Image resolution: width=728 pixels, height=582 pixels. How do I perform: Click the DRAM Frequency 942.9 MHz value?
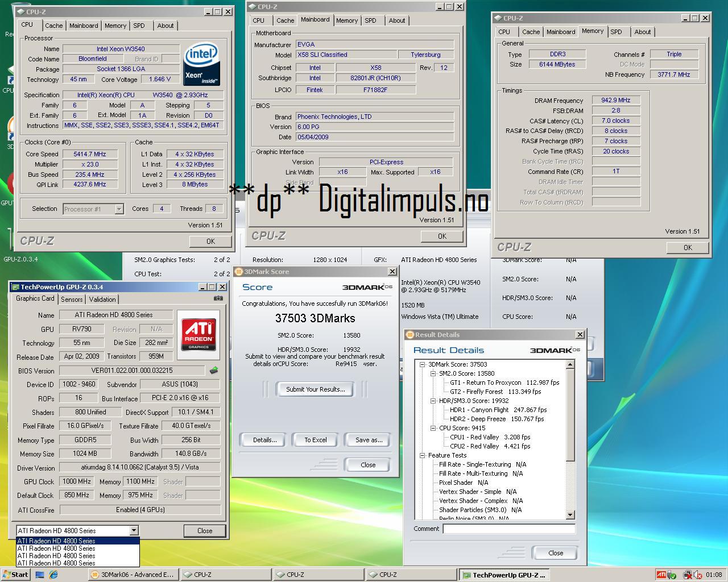(616, 100)
